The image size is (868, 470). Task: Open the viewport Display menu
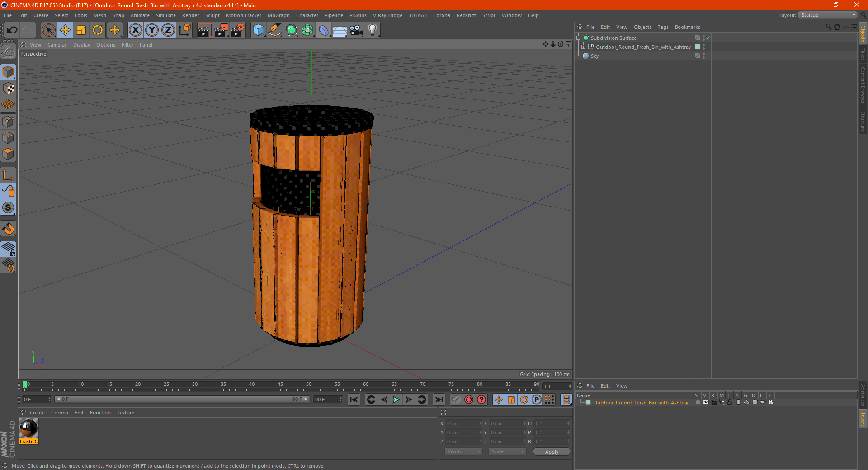point(81,45)
